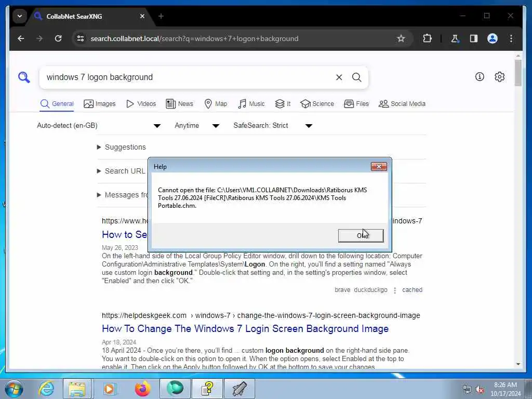Switch to the It category
The height and width of the screenshot is (399, 532).
pyautogui.click(x=283, y=104)
